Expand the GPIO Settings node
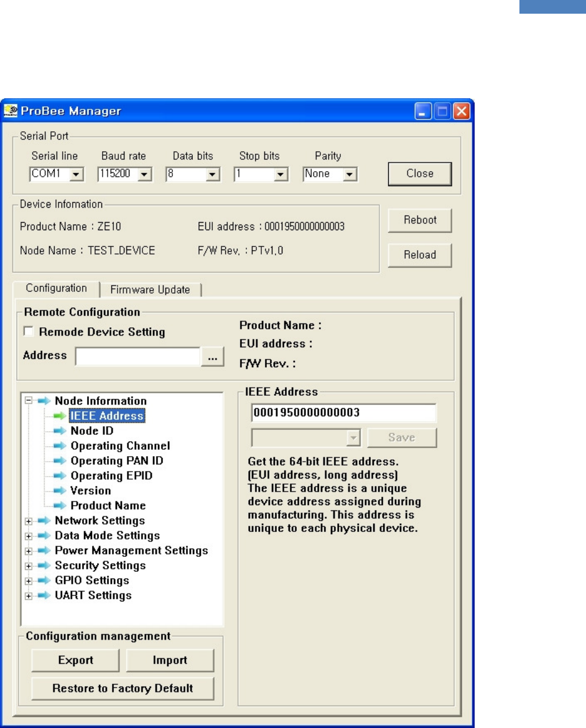This screenshot has height=728, width=586. [29, 581]
